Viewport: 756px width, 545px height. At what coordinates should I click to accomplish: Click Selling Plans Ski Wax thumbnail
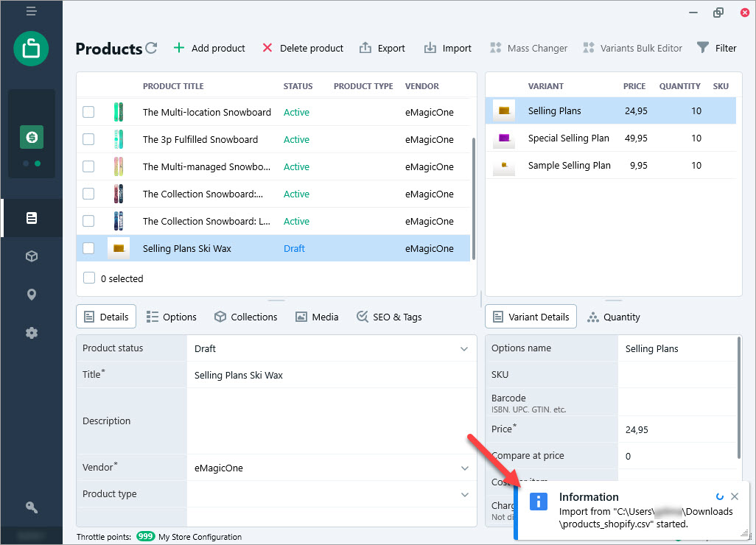click(x=119, y=248)
